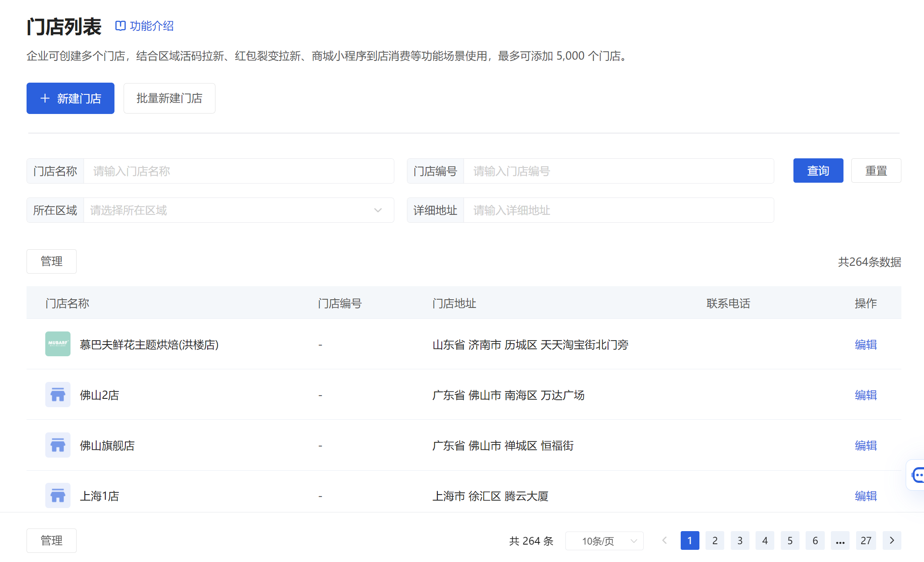Viewport: 924px width, 562px height.
Task: Go to page 2 of store list
Action: point(715,541)
